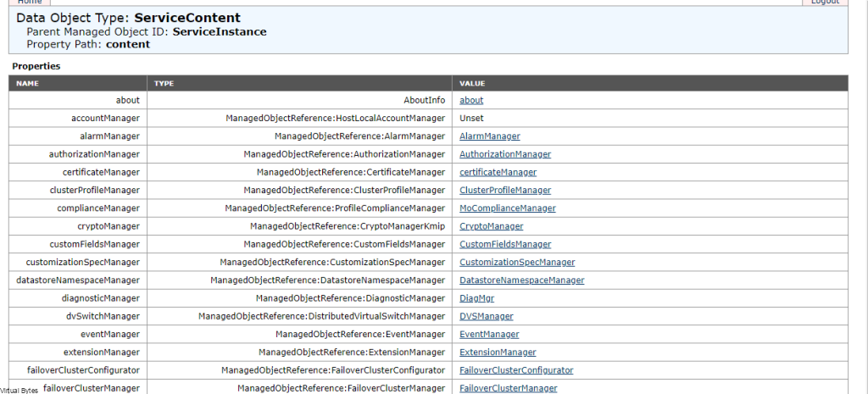This screenshot has width=868, height=394.
Task: Click the certificateManager value link
Action: click(x=498, y=172)
